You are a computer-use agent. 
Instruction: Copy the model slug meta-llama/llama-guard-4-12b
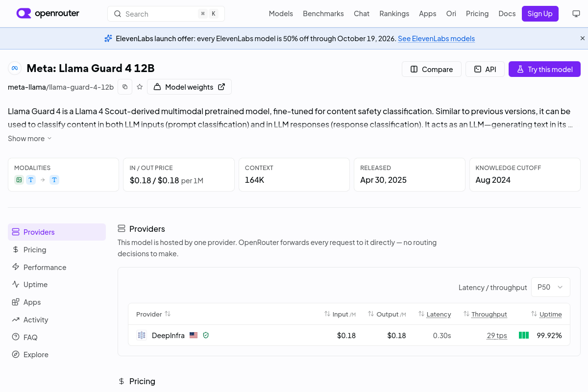(125, 87)
